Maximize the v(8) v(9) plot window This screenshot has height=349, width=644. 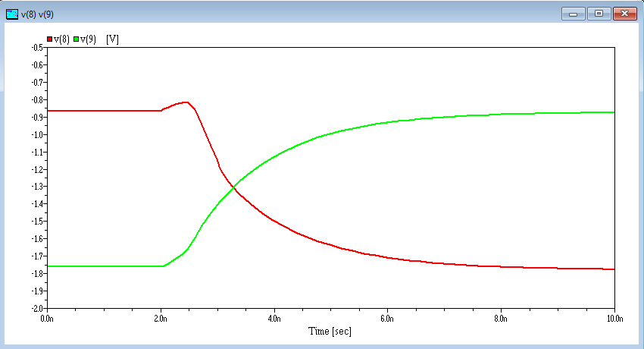click(599, 14)
